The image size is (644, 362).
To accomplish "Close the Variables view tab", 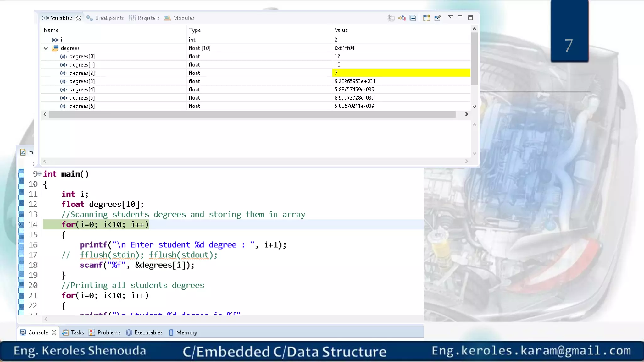I will pos(78,18).
